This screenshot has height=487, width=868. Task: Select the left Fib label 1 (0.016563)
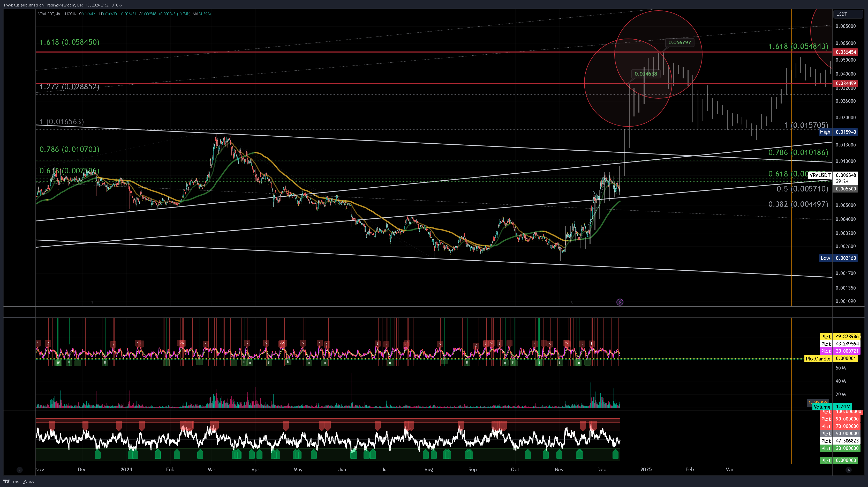[x=62, y=121]
